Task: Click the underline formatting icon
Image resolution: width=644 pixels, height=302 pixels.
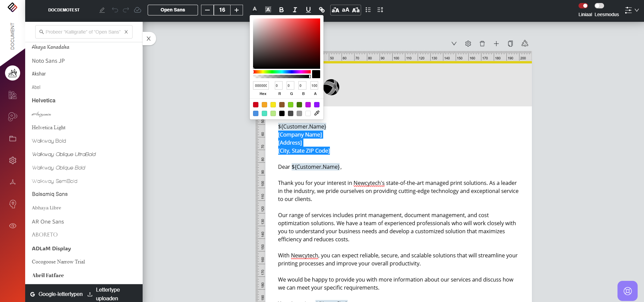Action: pos(308,10)
